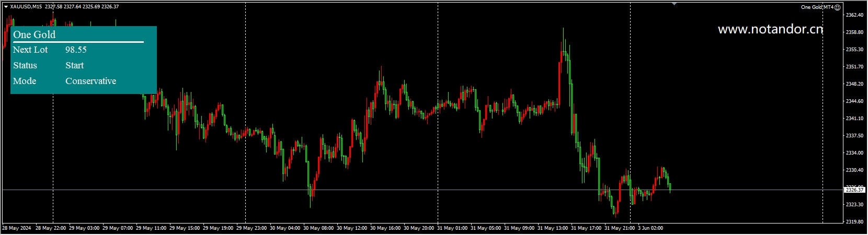Click the smiley face Expert Advisor icon
Viewport: 868px width, 235px height.
(x=837, y=7)
